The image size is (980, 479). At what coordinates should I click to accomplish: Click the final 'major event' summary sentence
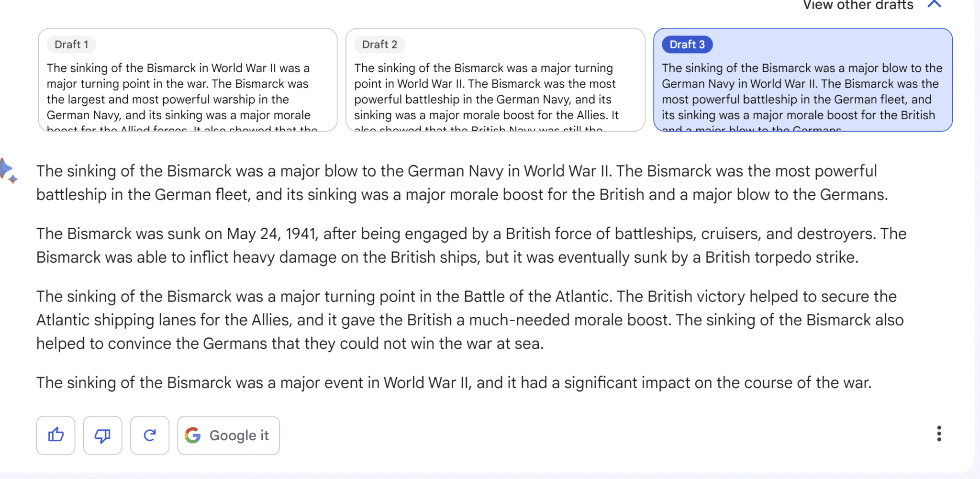(x=454, y=383)
